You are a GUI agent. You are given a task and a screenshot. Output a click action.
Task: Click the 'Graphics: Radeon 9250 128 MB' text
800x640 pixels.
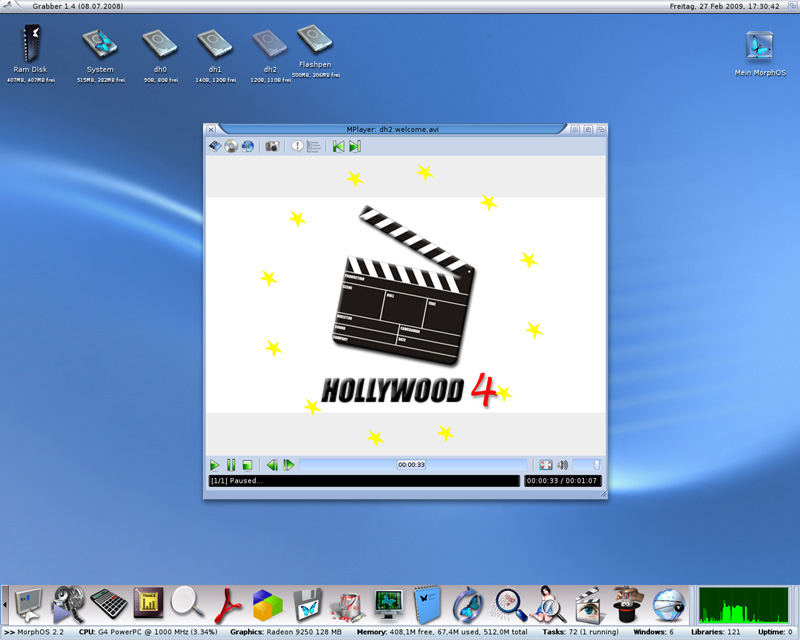(x=286, y=632)
